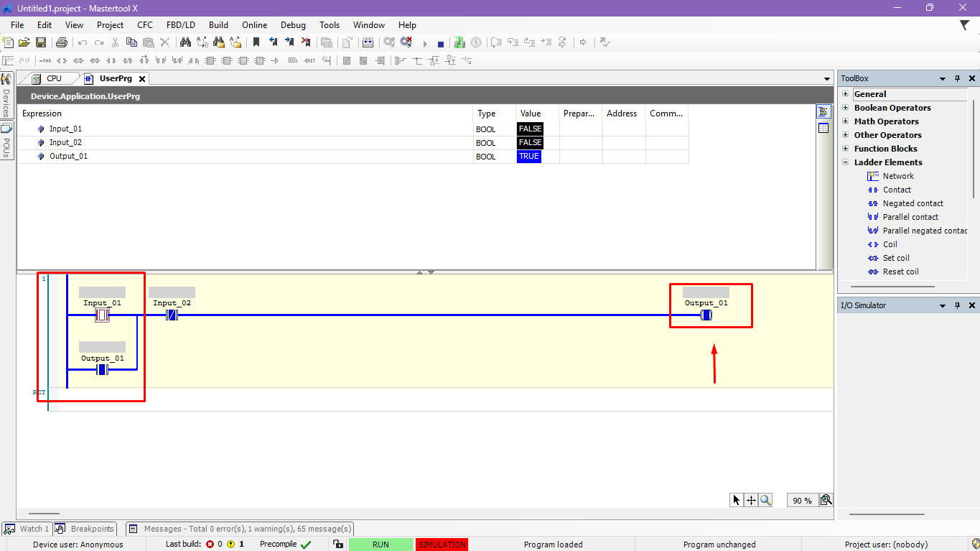Pick Reset coil from Ladder Elements
Viewport: 980px width, 551px height.
click(900, 272)
